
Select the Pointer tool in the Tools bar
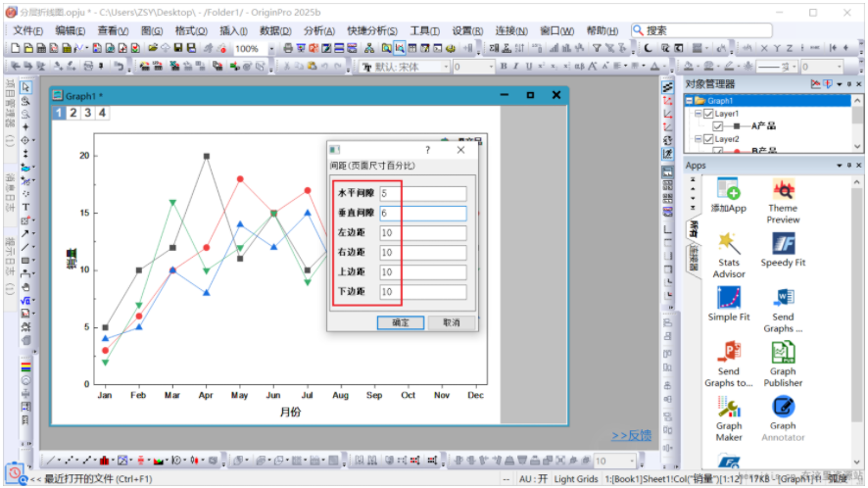(25, 87)
